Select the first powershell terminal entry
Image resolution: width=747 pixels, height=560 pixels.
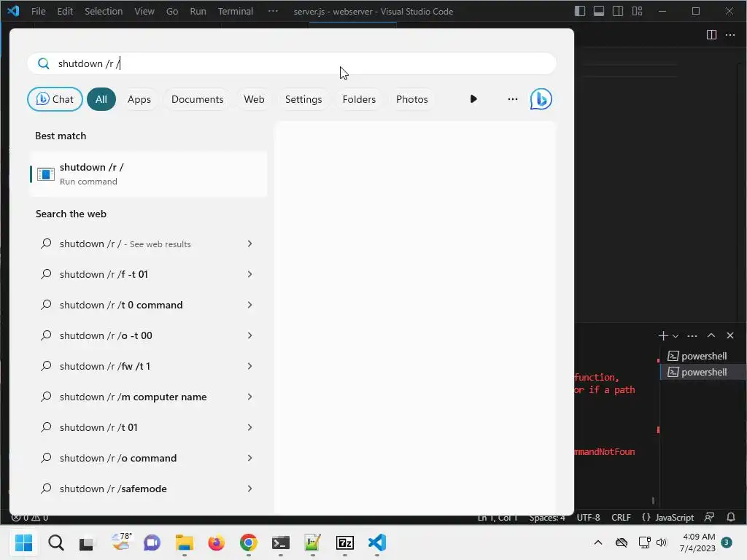click(703, 356)
